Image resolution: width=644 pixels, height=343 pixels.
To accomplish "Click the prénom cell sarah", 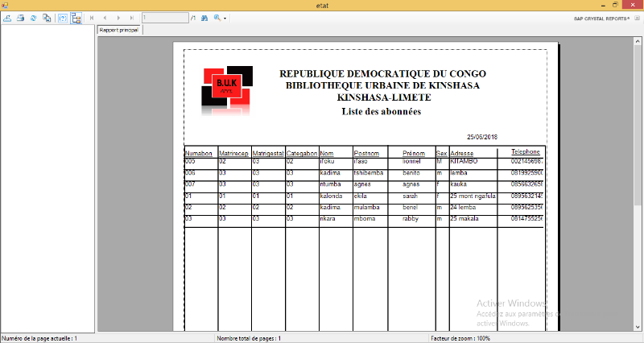I will (410, 196).
